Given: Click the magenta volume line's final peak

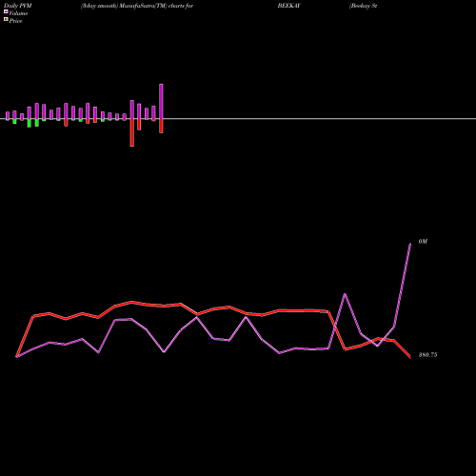Looking at the screenshot, I should point(410,244).
